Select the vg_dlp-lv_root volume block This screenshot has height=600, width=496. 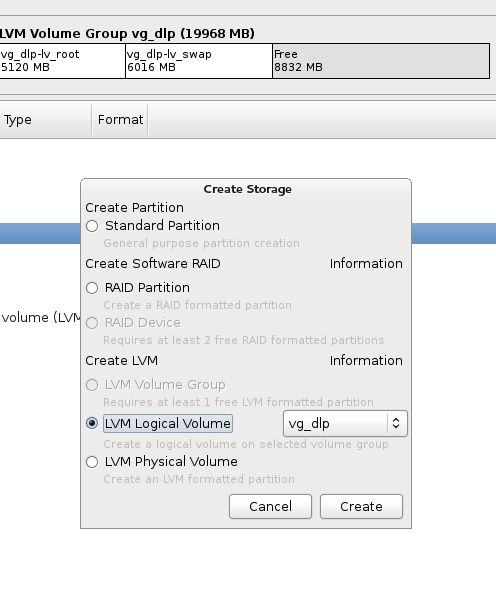click(62, 61)
